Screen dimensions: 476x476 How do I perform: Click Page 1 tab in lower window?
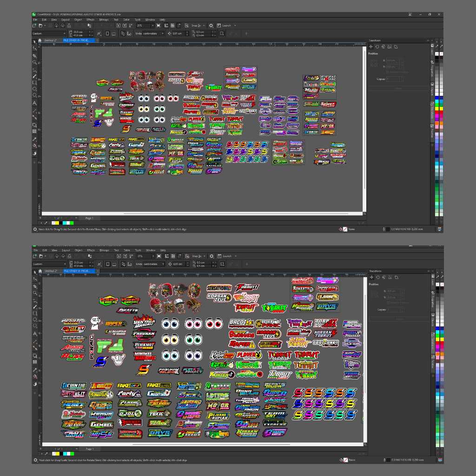point(89,449)
